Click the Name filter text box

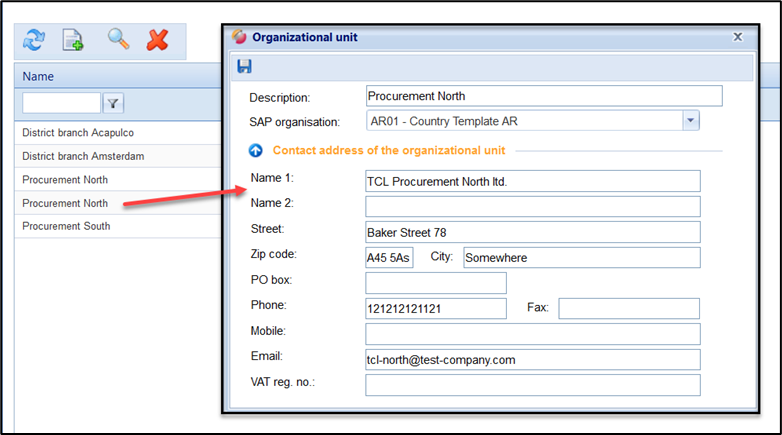pos(61,103)
